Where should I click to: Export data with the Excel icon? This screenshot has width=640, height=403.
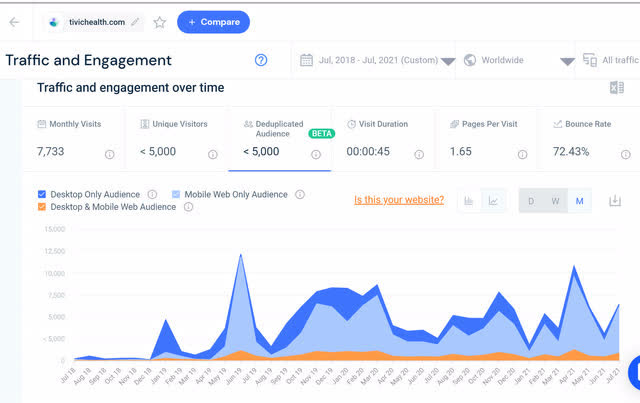click(x=616, y=87)
